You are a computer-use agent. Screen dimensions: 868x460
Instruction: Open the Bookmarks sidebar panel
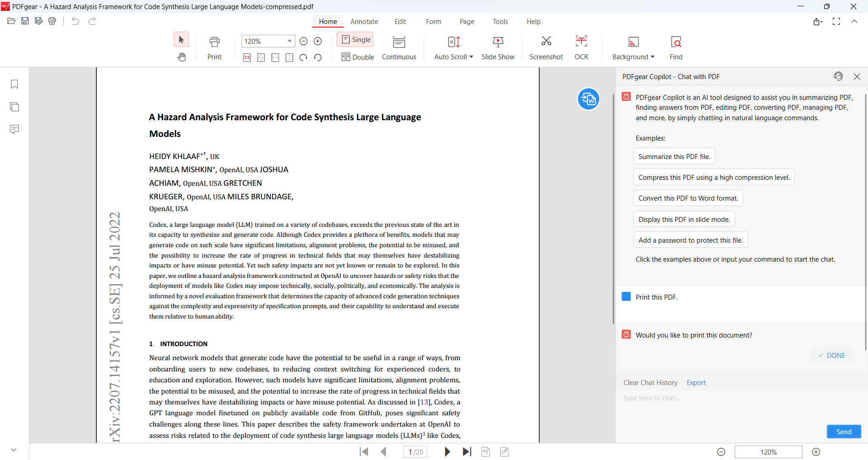(14, 84)
